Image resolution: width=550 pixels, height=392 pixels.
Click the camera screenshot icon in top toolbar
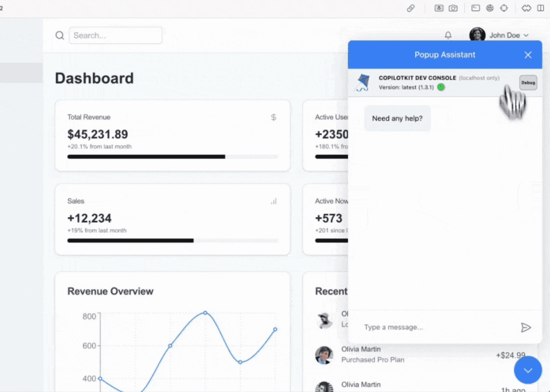coord(453,8)
